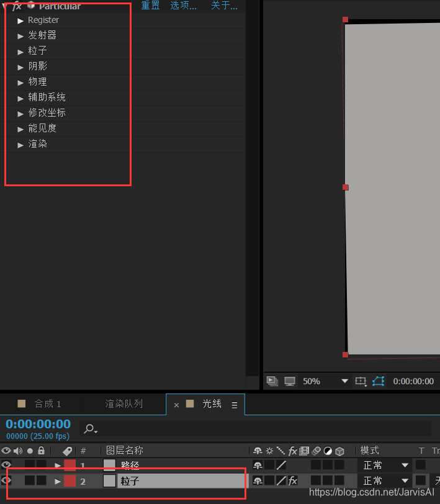Click the 重置 reset link
This screenshot has height=504, width=440.
(150, 5)
